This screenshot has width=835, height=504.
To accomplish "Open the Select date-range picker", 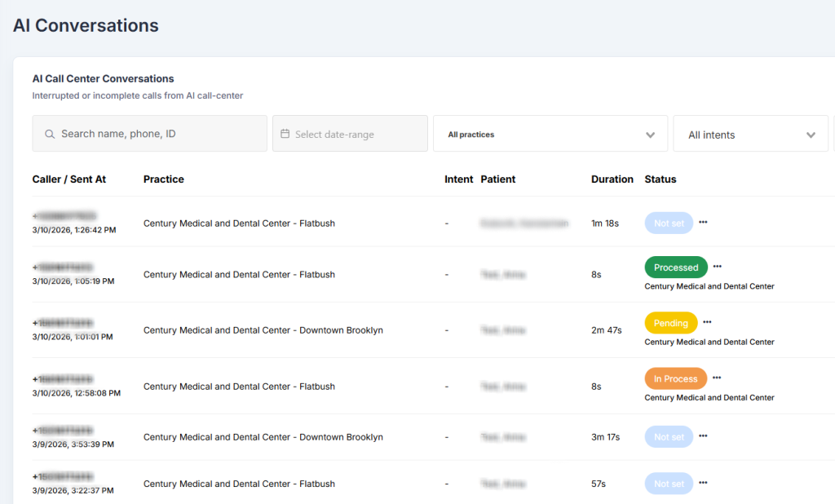I will [x=350, y=134].
